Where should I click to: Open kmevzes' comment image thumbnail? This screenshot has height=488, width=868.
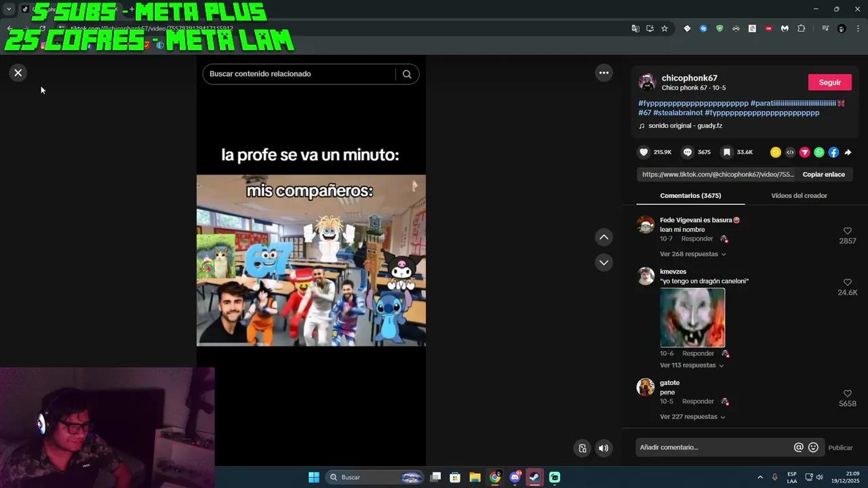click(692, 318)
